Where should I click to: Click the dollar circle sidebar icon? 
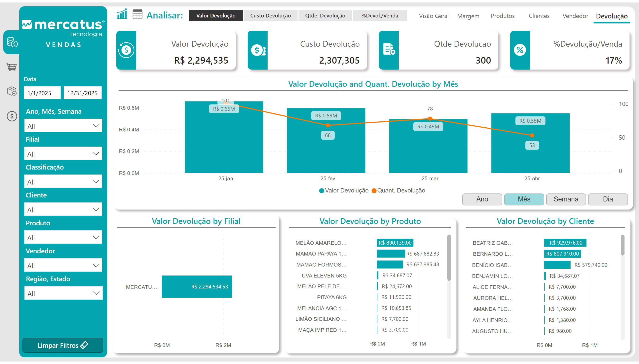point(12,116)
